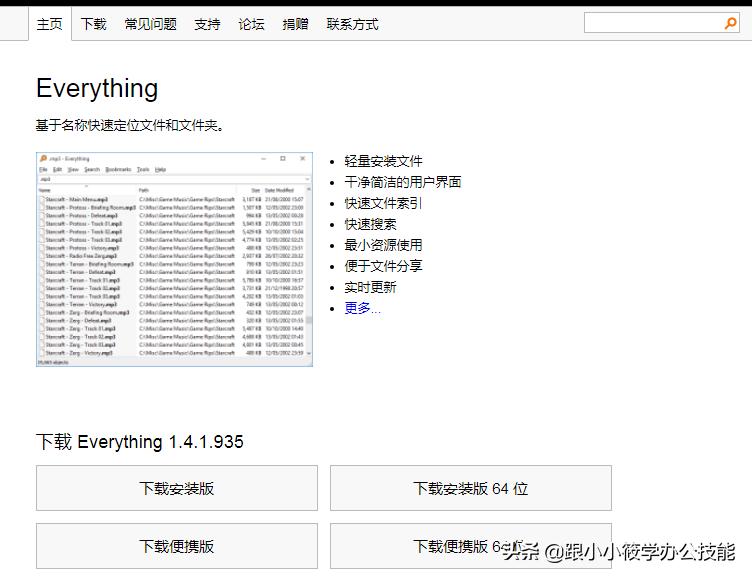The width and height of the screenshot is (752, 578).
Task: Select the 实时更新 feature text
Action: [x=370, y=287]
